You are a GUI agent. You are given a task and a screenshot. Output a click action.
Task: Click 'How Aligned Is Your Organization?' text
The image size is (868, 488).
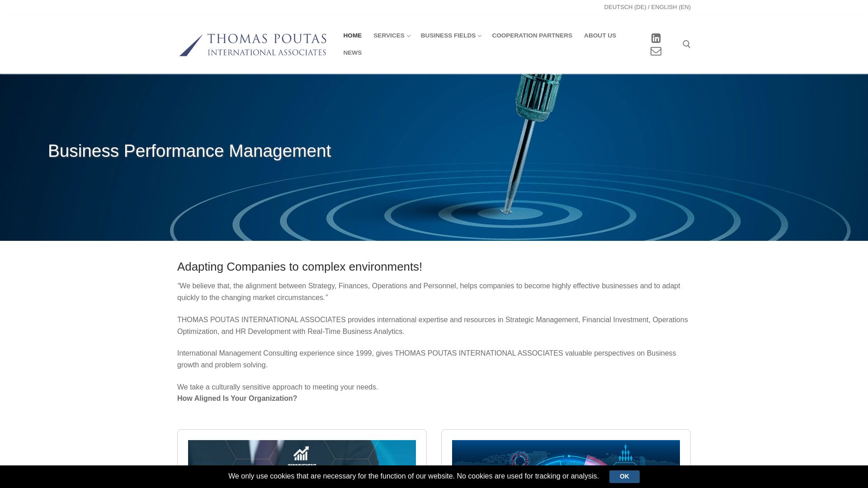237,399
